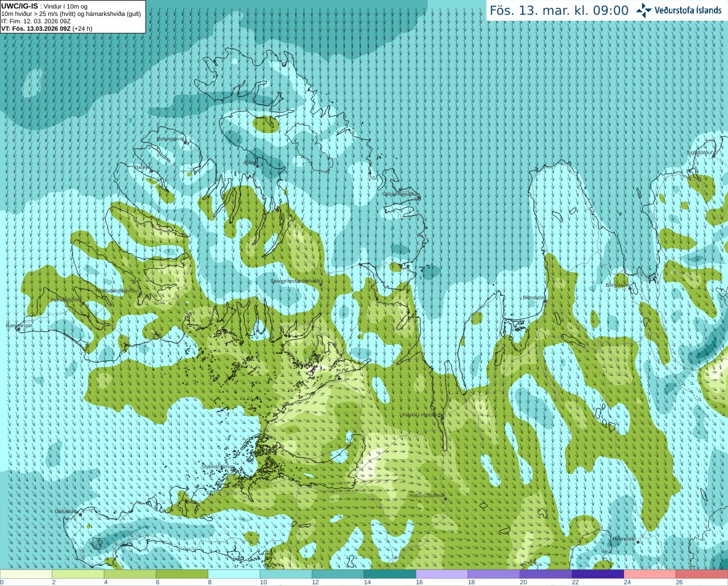Image resolution: width=728 pixels, height=586 pixels.
Task: Click the Bjargtangar place label
Action: point(19,325)
